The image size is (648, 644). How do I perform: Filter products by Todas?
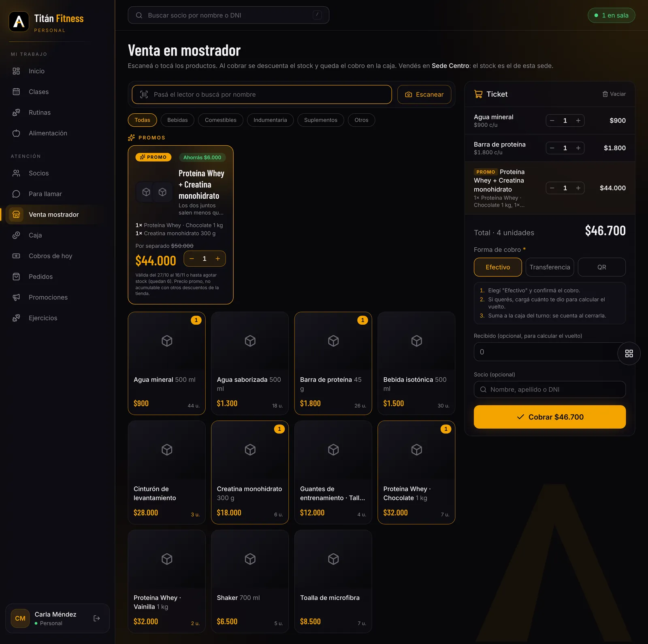(142, 120)
